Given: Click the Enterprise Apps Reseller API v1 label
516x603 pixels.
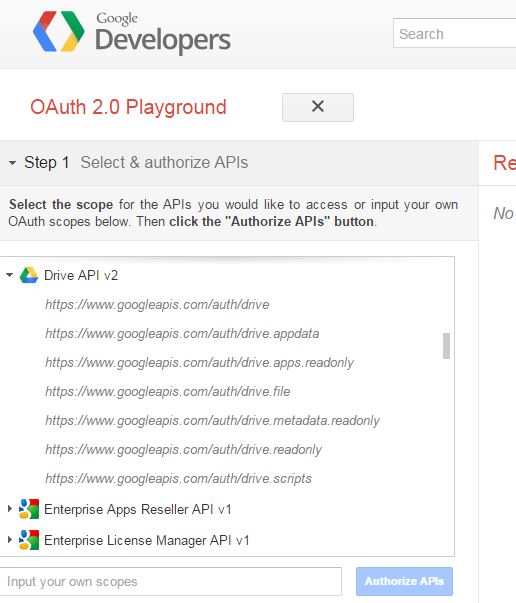Looking at the screenshot, I should [x=138, y=509].
